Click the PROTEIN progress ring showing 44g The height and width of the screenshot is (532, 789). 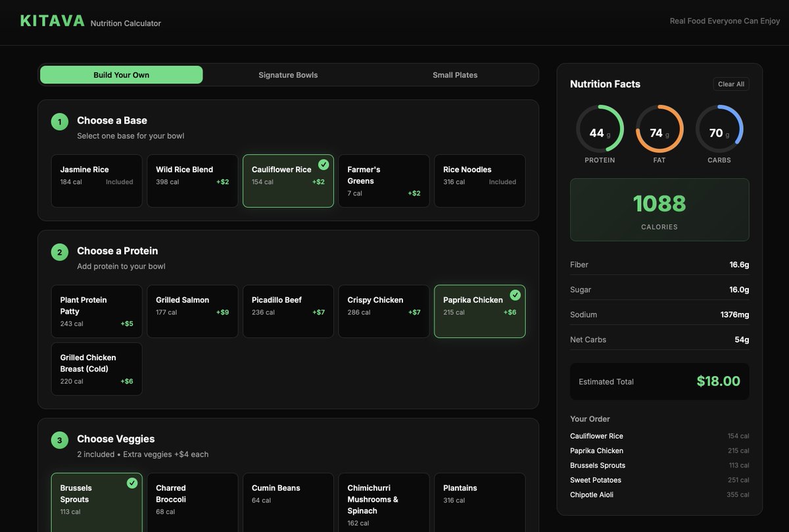point(600,132)
